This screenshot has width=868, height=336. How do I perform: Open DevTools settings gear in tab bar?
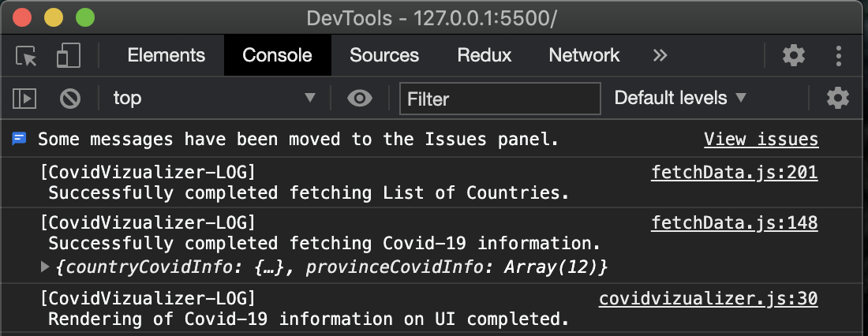(x=794, y=55)
